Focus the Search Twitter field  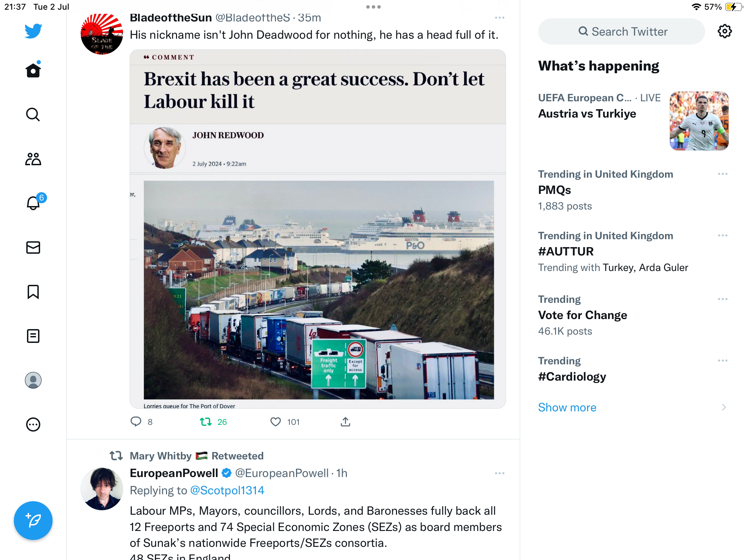click(621, 31)
